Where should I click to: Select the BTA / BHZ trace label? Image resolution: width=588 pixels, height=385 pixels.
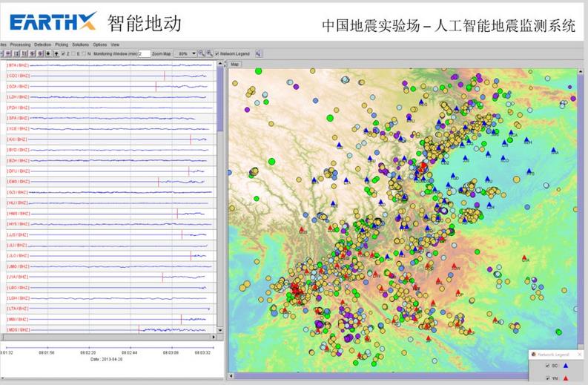[18, 65]
